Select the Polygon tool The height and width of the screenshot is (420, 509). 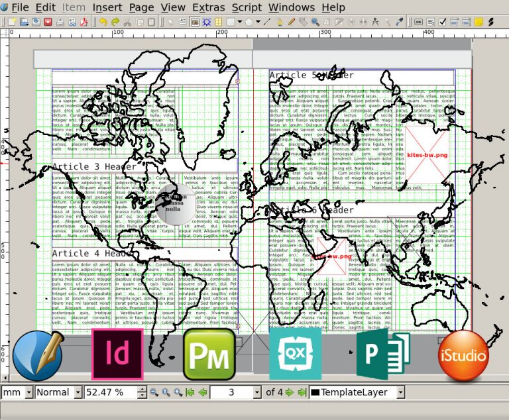249,22
